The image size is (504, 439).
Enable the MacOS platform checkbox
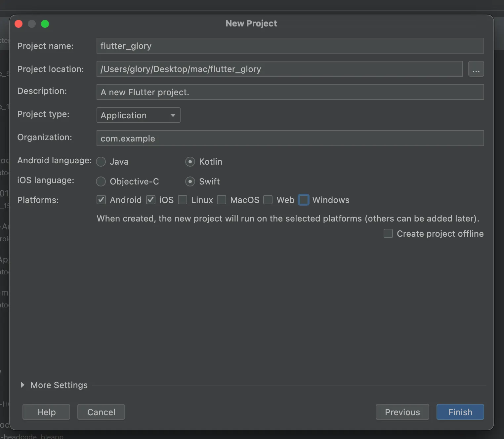[x=222, y=200]
